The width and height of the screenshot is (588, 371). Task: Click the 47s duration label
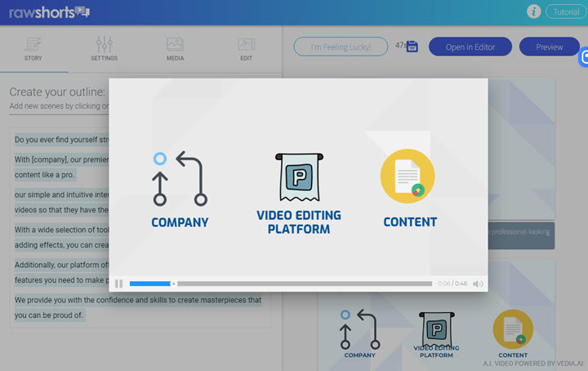tap(400, 45)
